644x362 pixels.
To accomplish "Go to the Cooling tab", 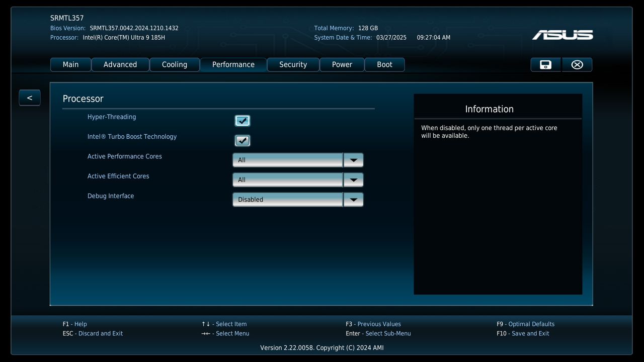I will tap(175, 65).
